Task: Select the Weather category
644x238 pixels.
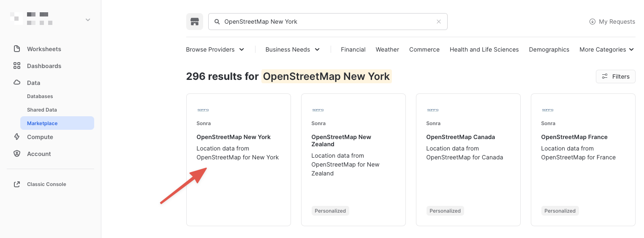Action: (x=387, y=49)
